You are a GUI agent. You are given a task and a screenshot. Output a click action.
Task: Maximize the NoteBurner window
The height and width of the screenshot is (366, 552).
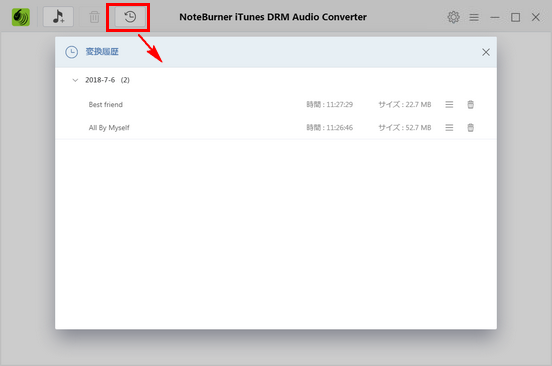515,17
